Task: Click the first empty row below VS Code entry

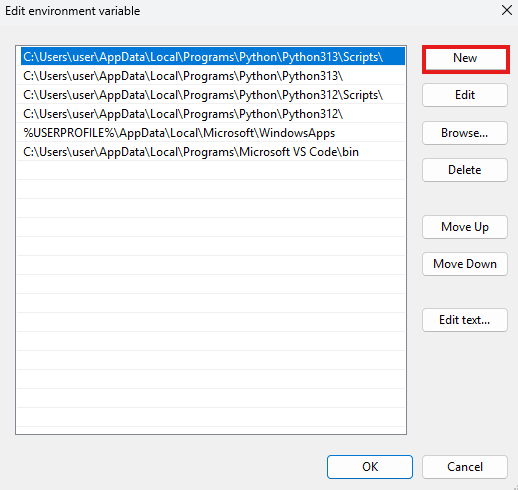Action: point(211,171)
